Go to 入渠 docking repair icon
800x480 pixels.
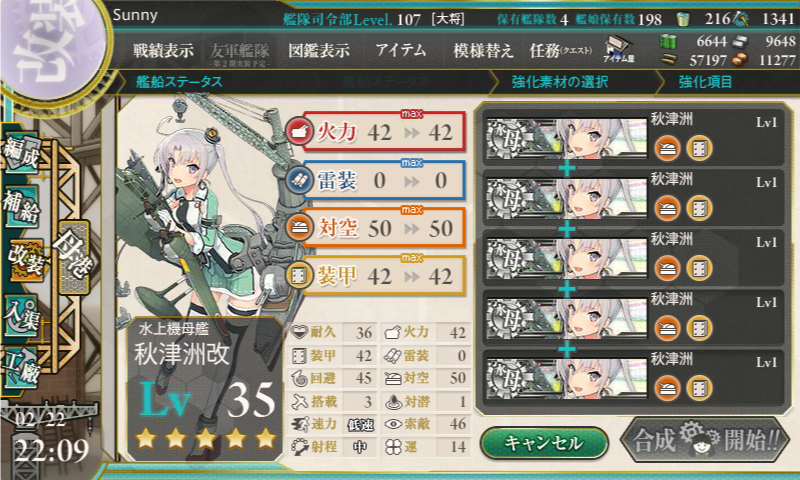[x=21, y=316]
